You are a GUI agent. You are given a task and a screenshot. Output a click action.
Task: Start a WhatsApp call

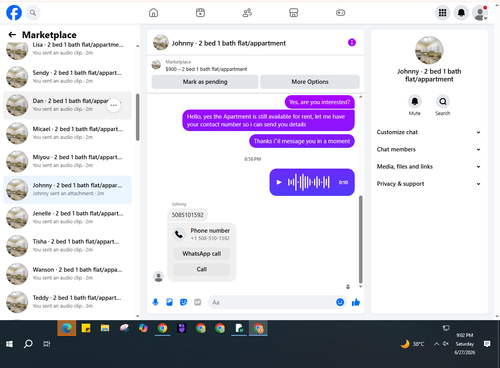[x=202, y=254]
